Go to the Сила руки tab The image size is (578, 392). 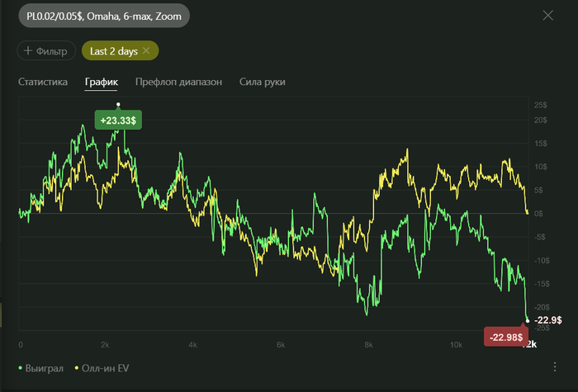263,83
